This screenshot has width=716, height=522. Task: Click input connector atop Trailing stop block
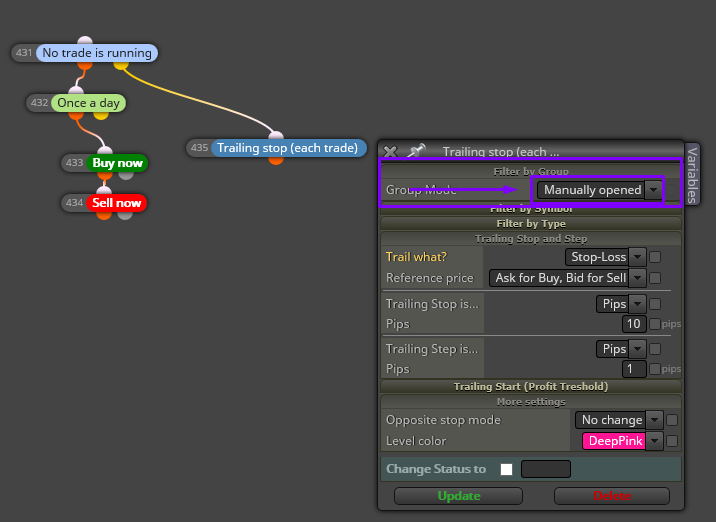(x=276, y=136)
